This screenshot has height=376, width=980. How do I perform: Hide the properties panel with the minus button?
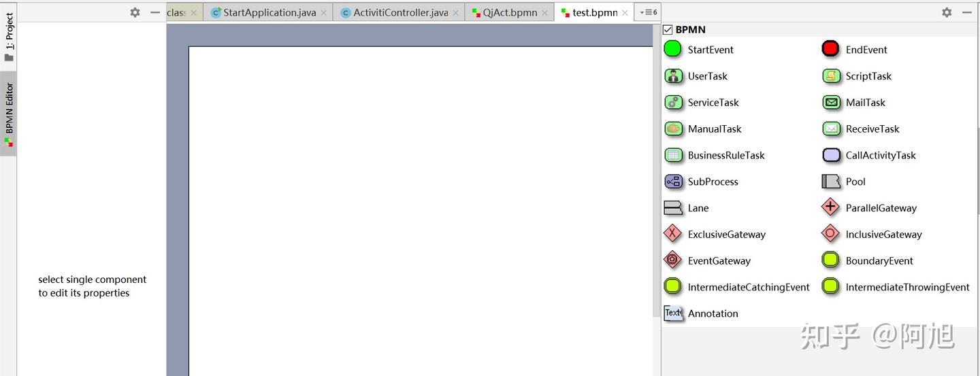155,12
